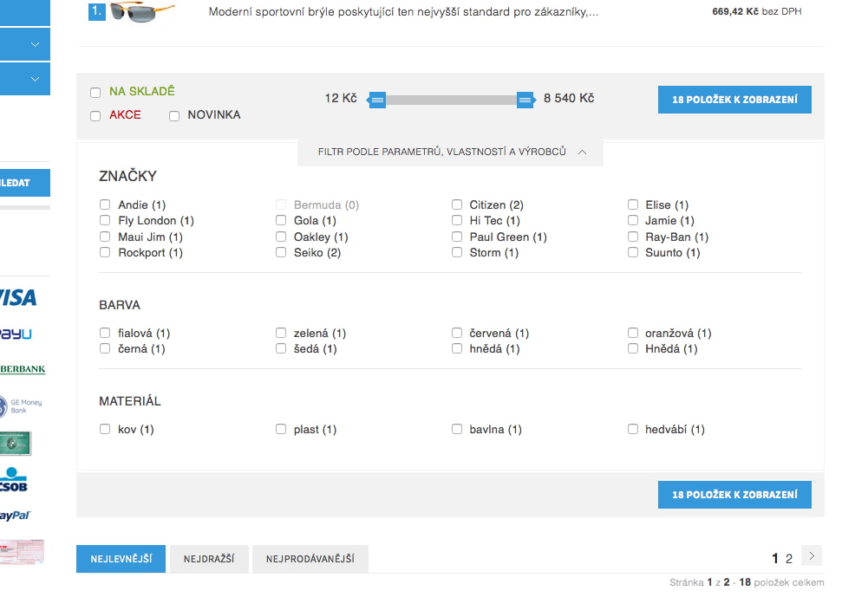Toggle the Fly London brand filter
The image size is (868, 610).
[x=105, y=220]
